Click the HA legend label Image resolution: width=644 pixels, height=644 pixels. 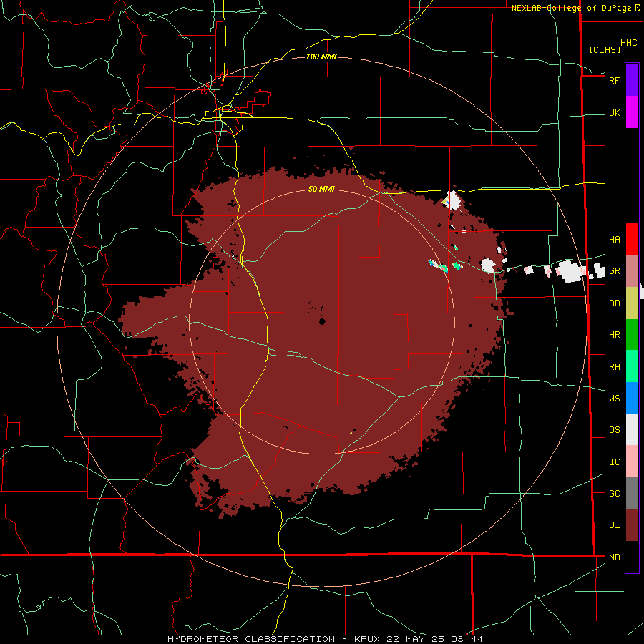tap(614, 239)
